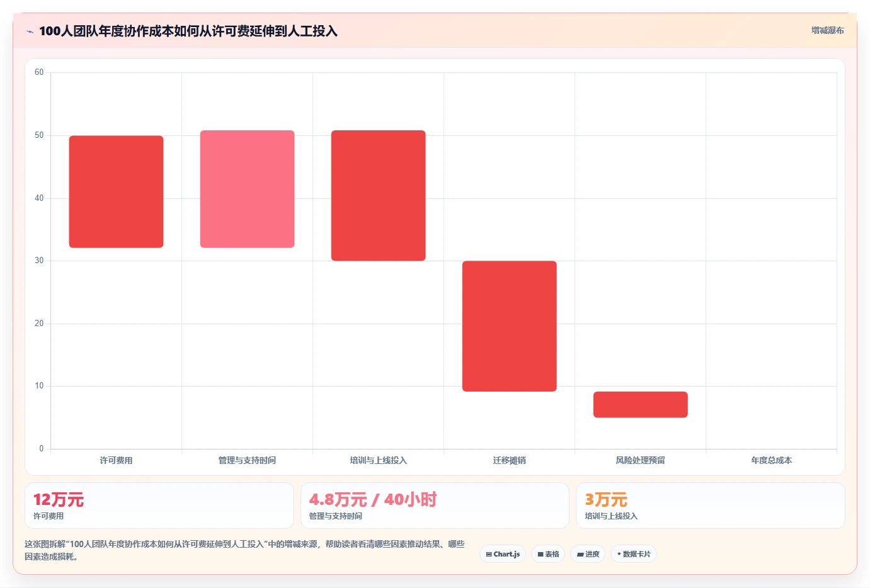Click the 增减瀑布 label in the header

tap(827, 30)
